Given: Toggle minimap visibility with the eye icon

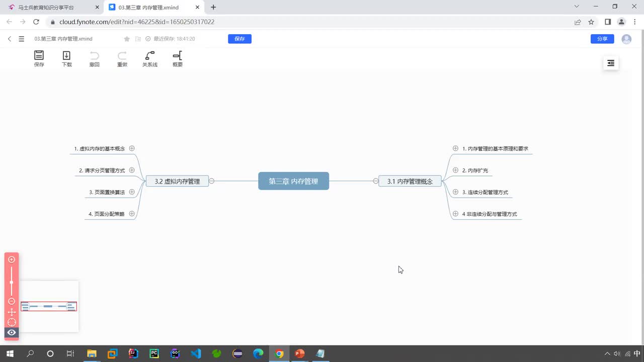Looking at the screenshot, I should pyautogui.click(x=12, y=332).
